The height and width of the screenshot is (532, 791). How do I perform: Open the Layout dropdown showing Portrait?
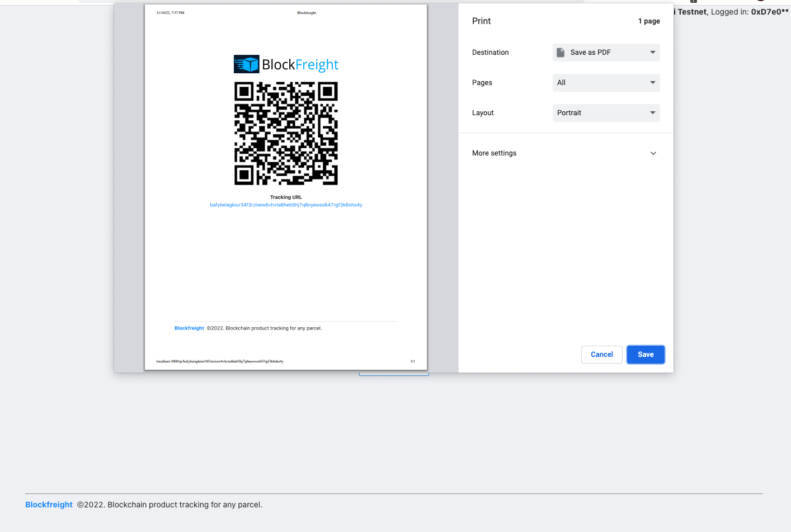[606, 112]
